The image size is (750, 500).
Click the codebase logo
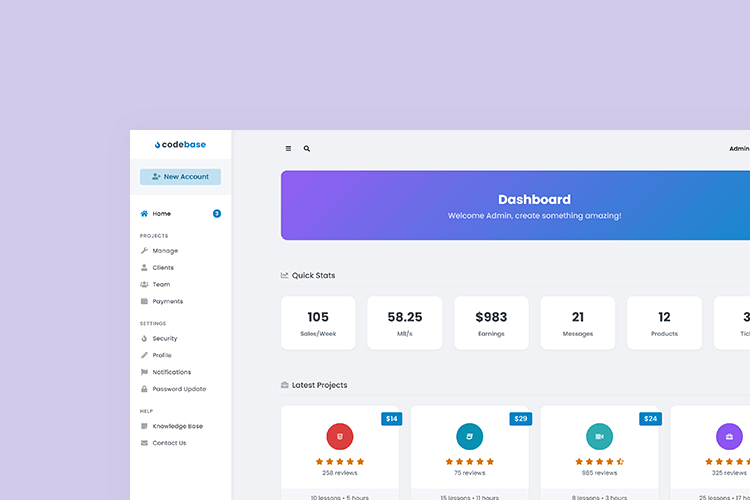180,145
